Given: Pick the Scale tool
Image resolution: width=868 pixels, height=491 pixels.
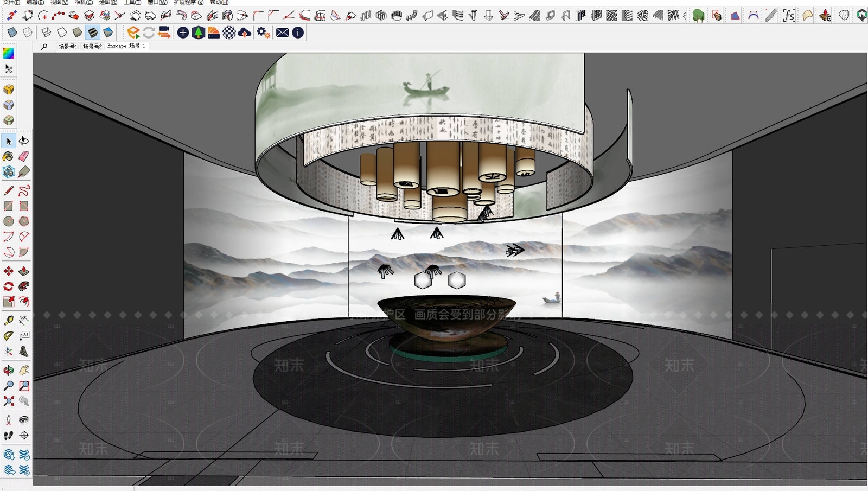Looking at the screenshot, I should point(9,302).
